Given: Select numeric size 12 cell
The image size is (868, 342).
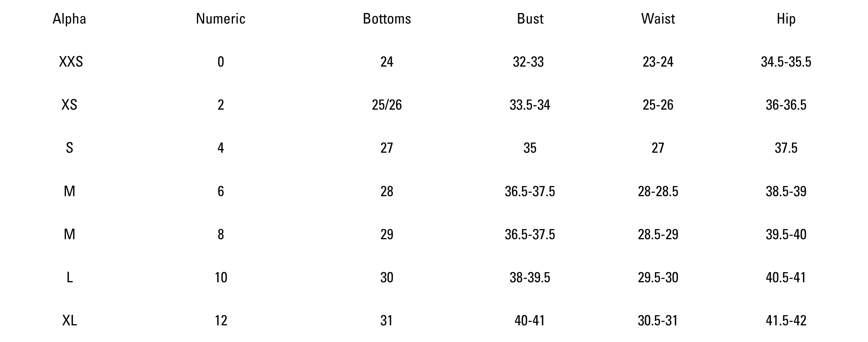Looking at the screenshot, I should [x=221, y=320].
